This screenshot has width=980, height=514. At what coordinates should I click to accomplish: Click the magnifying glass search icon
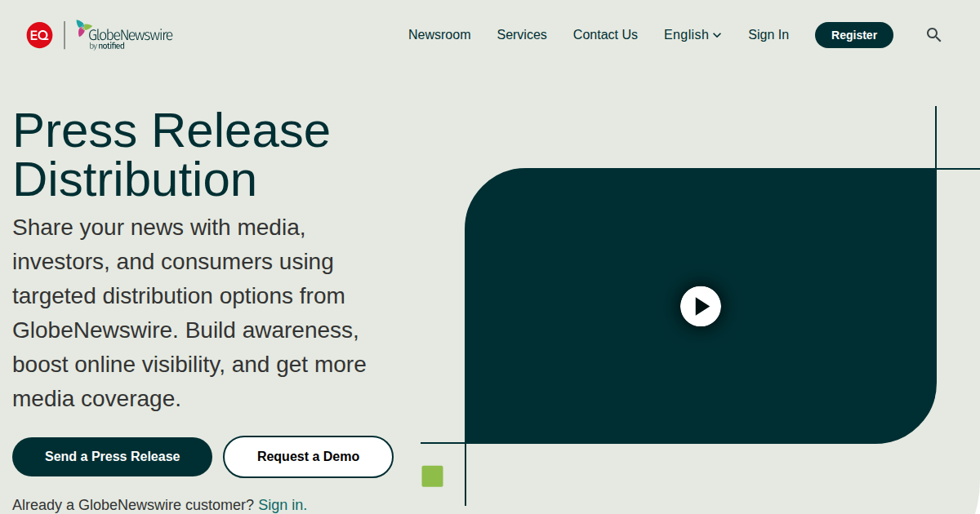[x=933, y=35]
